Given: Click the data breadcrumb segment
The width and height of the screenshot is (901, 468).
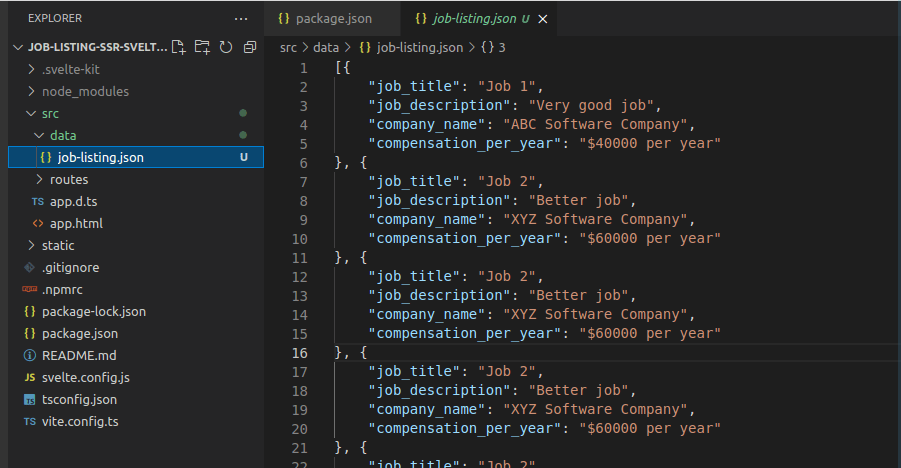Looking at the screenshot, I should click(326, 48).
